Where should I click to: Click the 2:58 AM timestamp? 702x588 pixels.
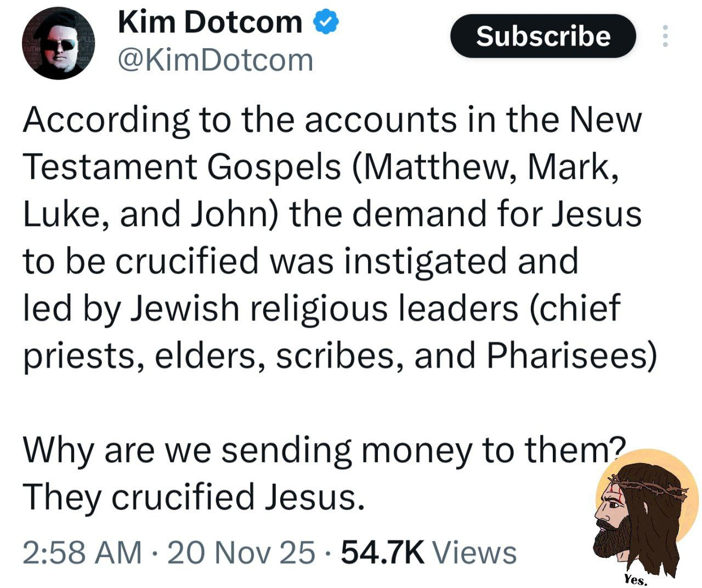coord(82,552)
